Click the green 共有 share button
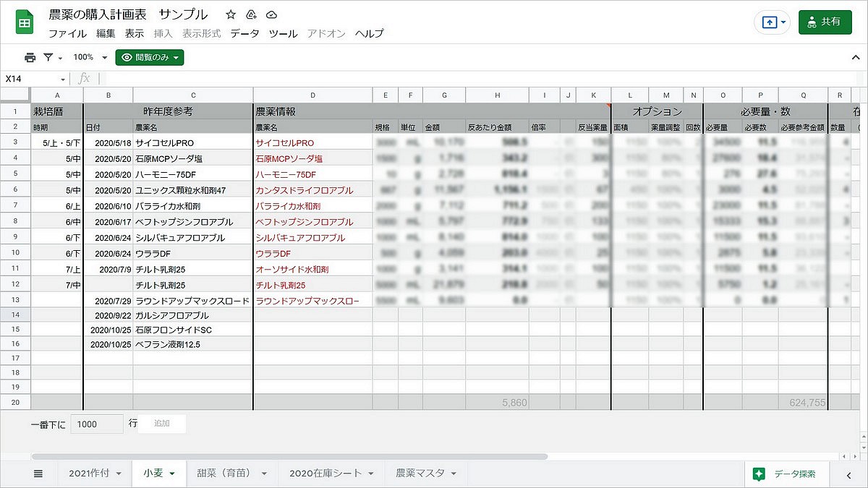 (825, 22)
